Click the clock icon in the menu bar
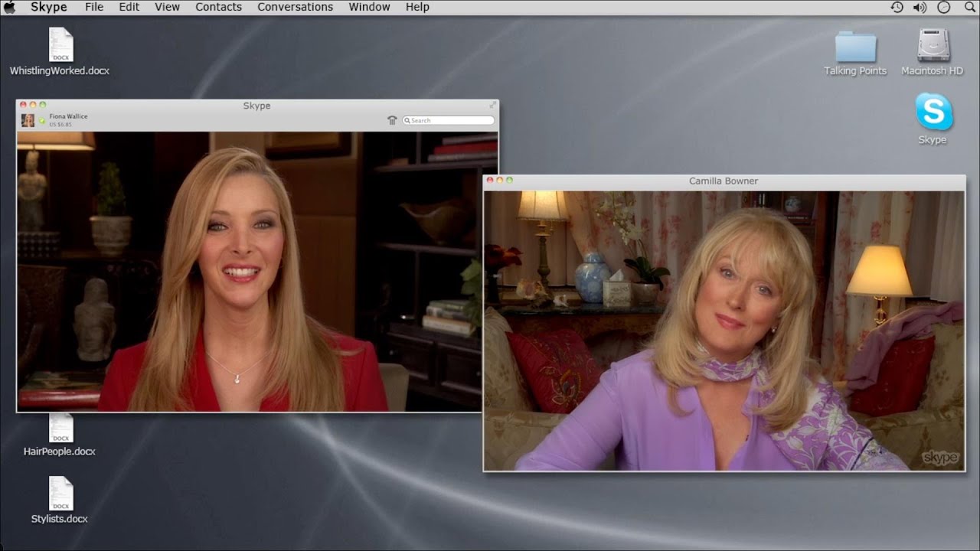Screen dimensions: 980x551 943,7
